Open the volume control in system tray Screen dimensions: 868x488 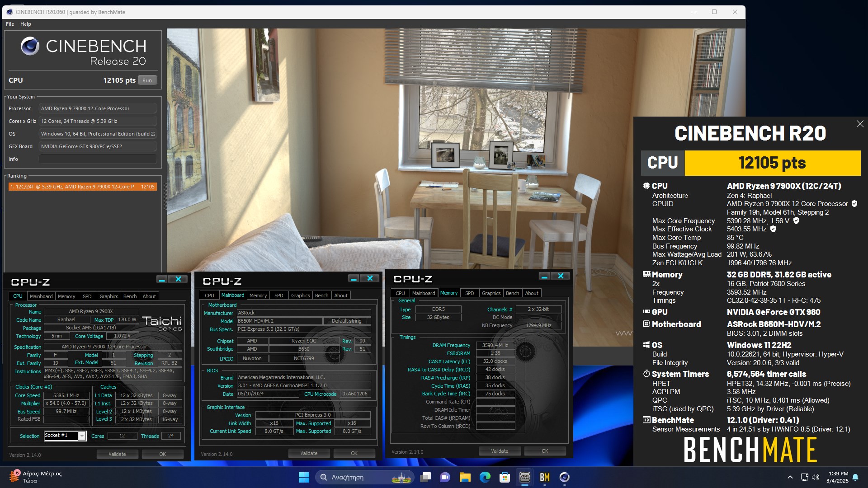pyautogui.click(x=816, y=477)
